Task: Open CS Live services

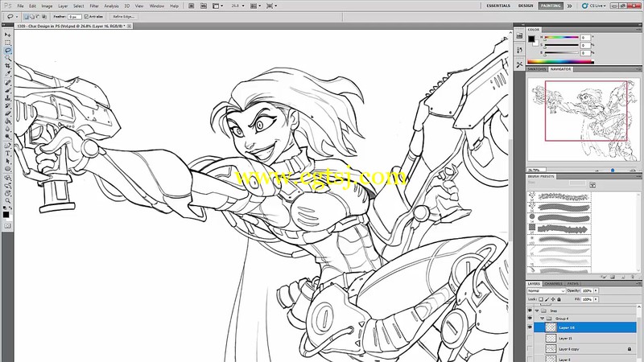Action: pos(594,6)
